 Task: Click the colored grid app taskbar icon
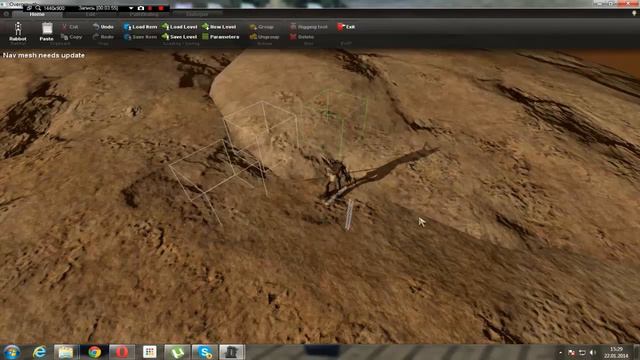149,352
